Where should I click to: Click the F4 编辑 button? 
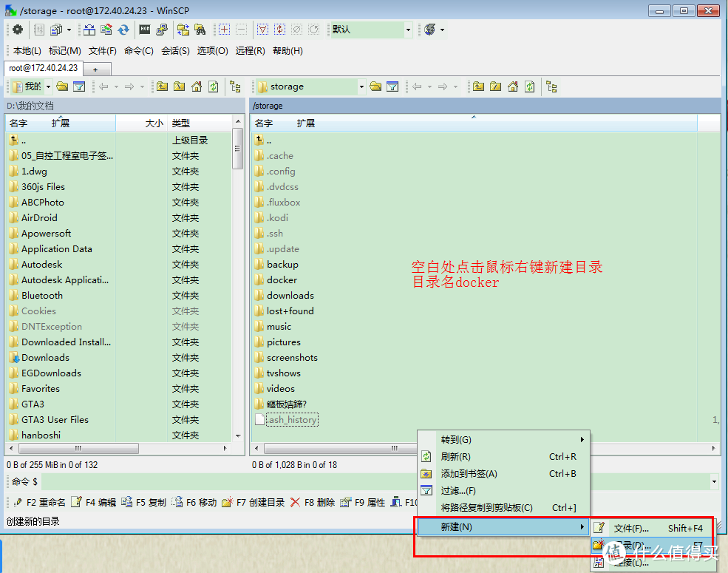pos(94,503)
